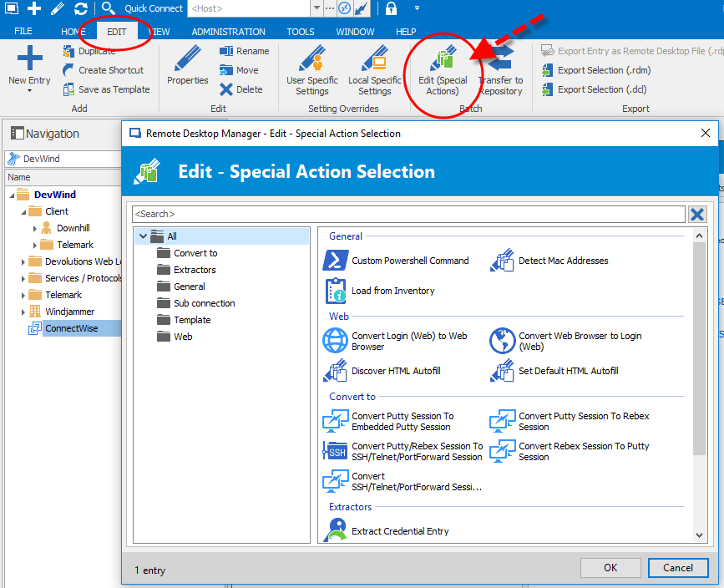Select the Extract Credential Entry action

(x=400, y=531)
